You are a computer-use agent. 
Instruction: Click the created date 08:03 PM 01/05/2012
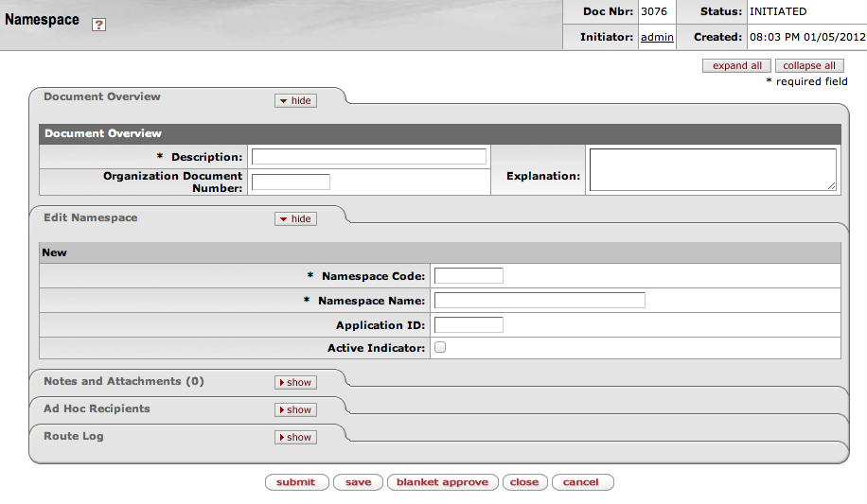click(807, 37)
